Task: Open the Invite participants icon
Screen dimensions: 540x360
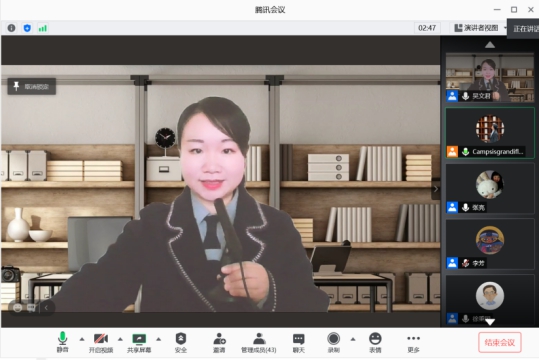Action: click(219, 342)
